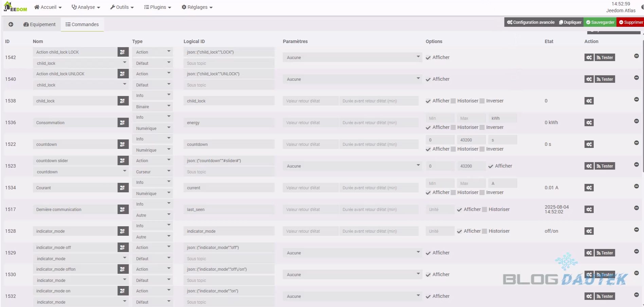
Task: Expand Aucune parameters dropdown for command 1540
Action: point(352,79)
